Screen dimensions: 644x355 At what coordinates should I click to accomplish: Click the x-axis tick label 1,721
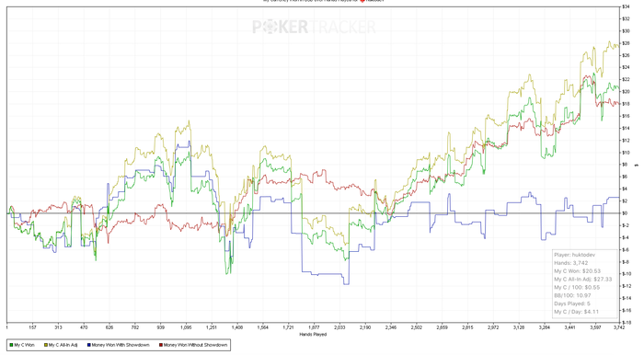click(x=289, y=327)
